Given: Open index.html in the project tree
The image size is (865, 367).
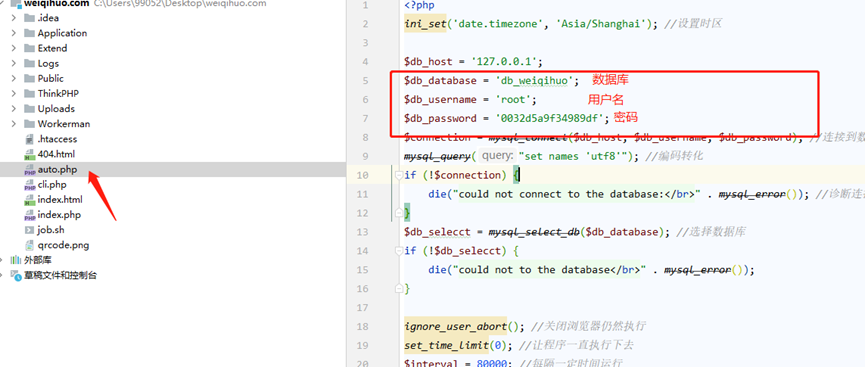Looking at the screenshot, I should [x=60, y=200].
